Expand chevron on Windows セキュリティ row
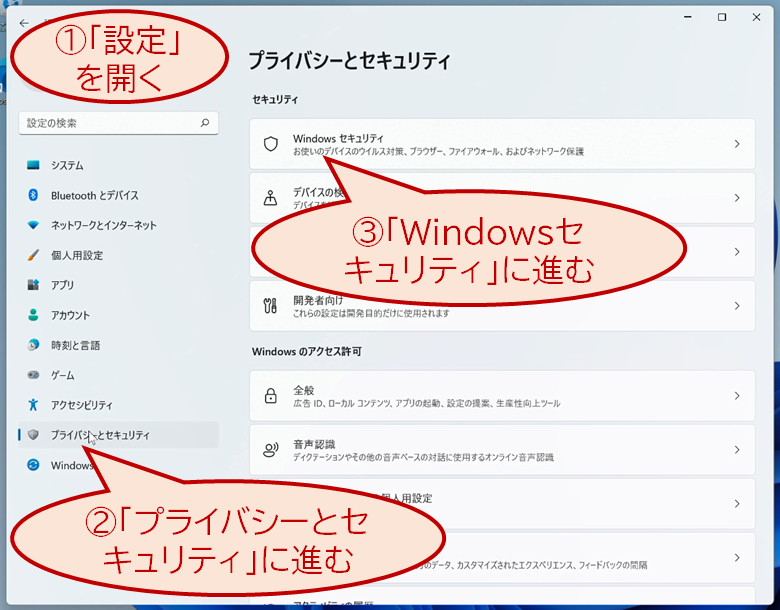 click(x=737, y=144)
